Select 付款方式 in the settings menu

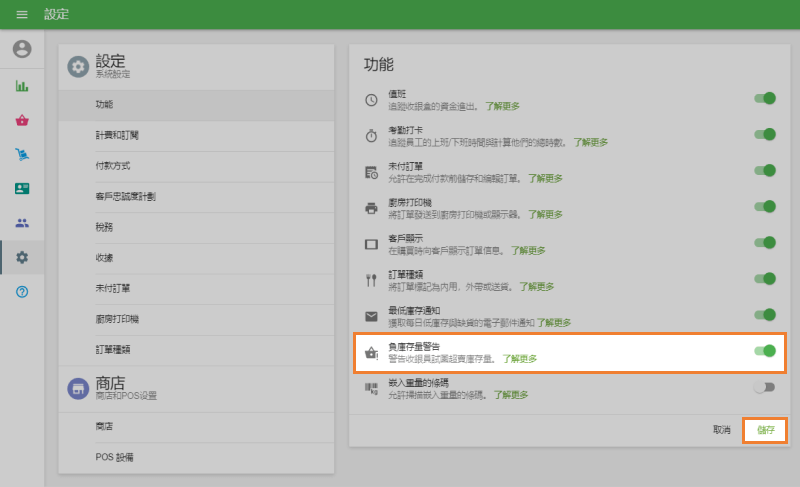coord(196,166)
